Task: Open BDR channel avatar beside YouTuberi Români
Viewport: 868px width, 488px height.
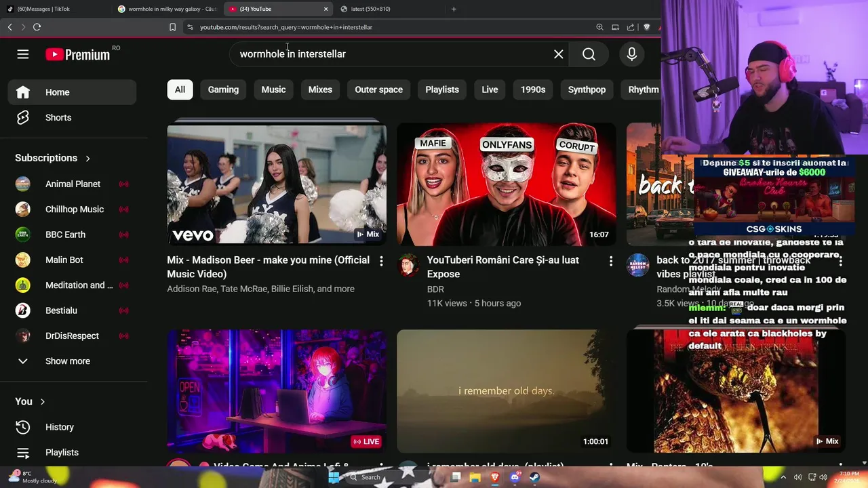Action: pyautogui.click(x=408, y=266)
